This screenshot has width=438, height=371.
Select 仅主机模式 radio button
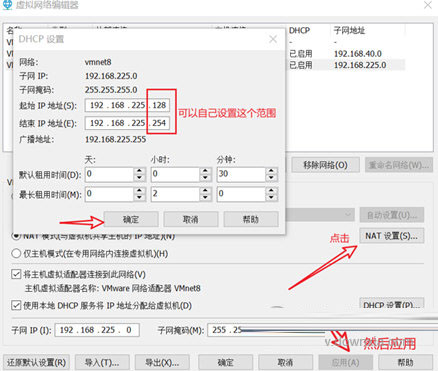(x=16, y=254)
